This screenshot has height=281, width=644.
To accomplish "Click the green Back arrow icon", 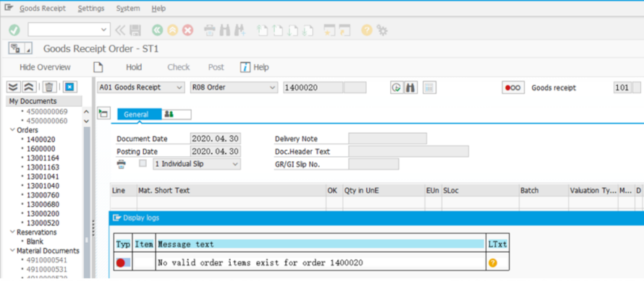I will click(x=157, y=30).
